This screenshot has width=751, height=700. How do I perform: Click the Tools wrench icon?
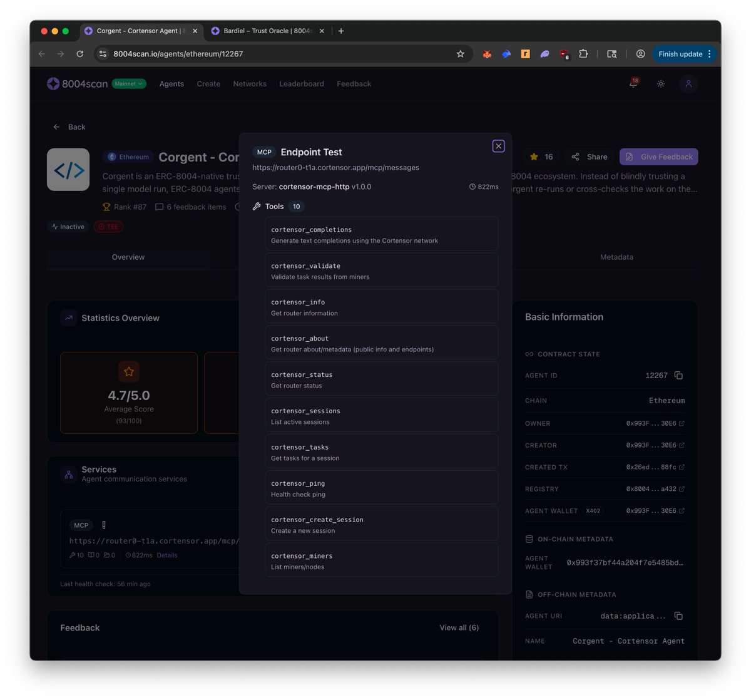pyautogui.click(x=257, y=207)
